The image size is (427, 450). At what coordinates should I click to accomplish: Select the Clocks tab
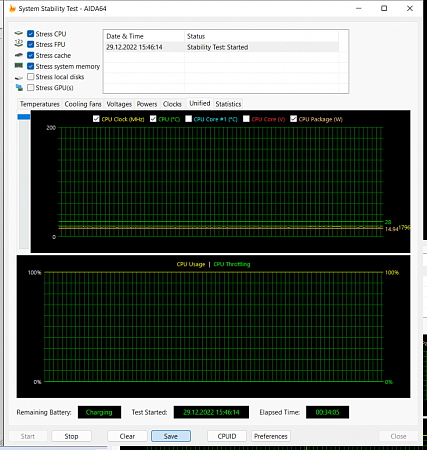coord(172,104)
